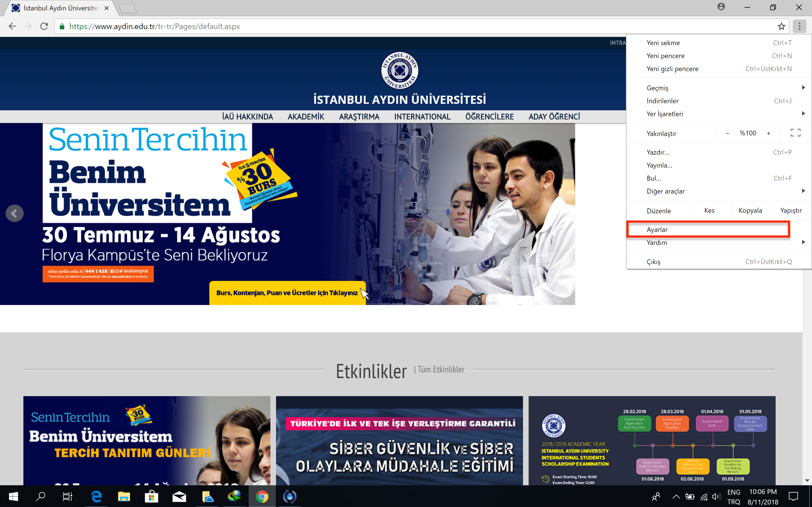Click Tüm Etkinlikler link
Screen dimensions: 812x507
point(441,370)
